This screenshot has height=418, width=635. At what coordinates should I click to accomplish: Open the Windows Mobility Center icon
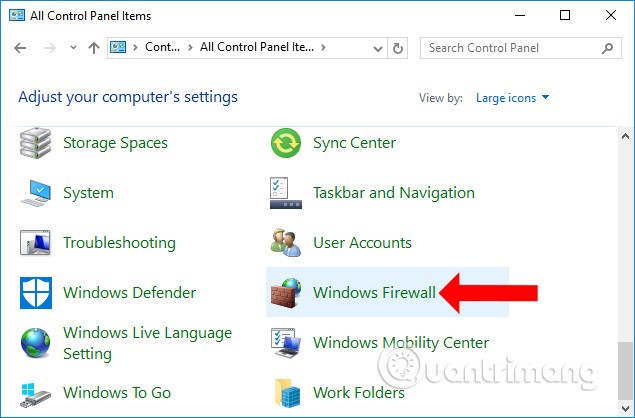point(286,343)
